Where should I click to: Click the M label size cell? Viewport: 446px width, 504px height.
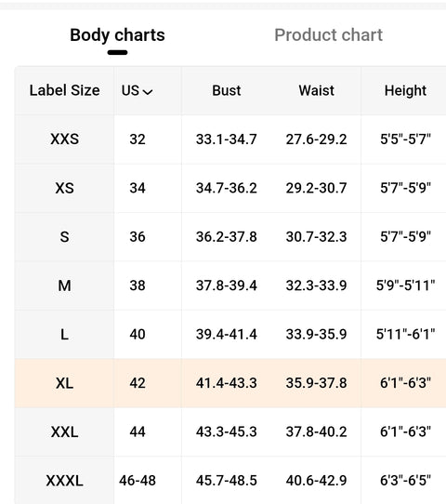(64, 285)
